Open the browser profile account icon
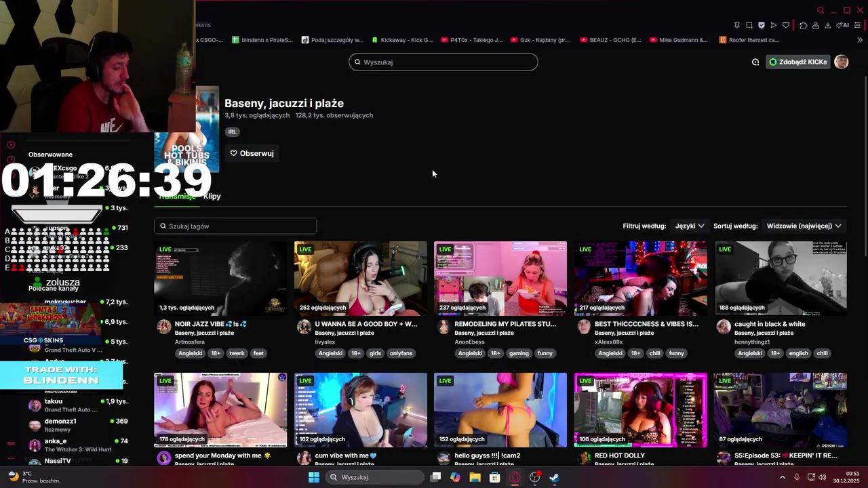The width and height of the screenshot is (868, 488). (816, 25)
